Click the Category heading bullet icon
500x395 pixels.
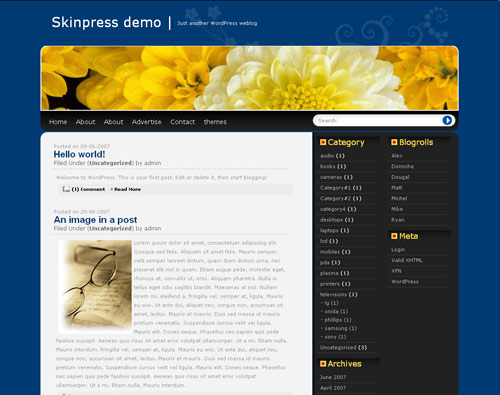(323, 142)
